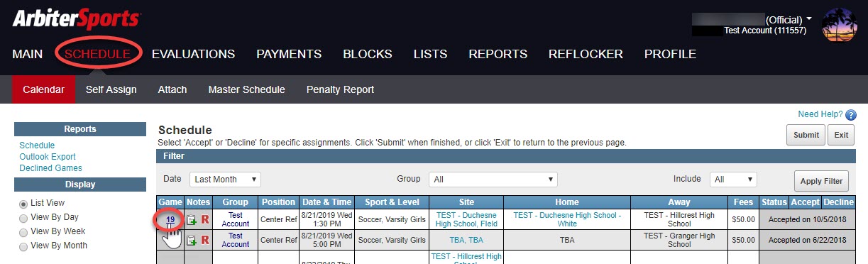This screenshot has height=264, width=868.
Task: Go to the MAIN menu
Action: (x=28, y=54)
